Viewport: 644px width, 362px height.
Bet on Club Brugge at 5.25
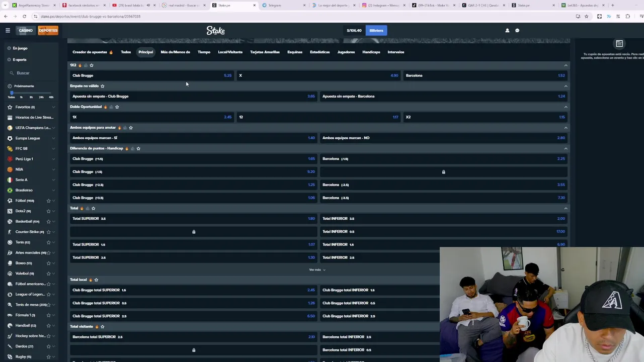point(151,75)
